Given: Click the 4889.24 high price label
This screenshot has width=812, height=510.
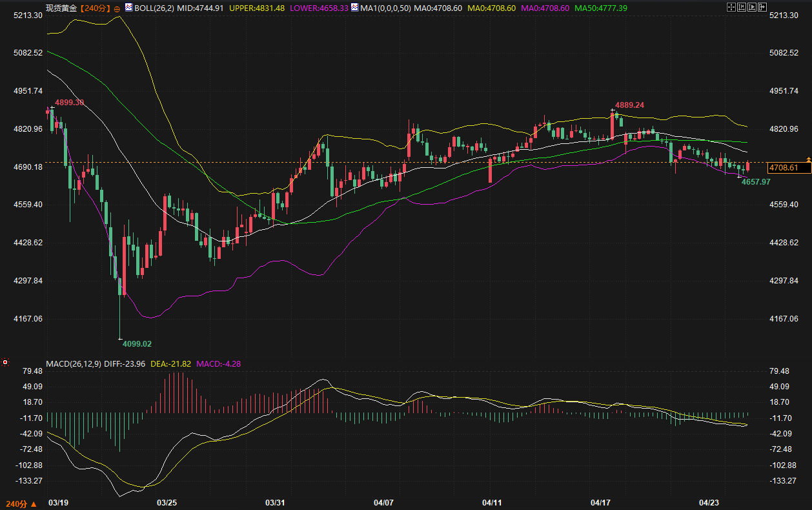Looking at the screenshot, I should click(629, 105).
